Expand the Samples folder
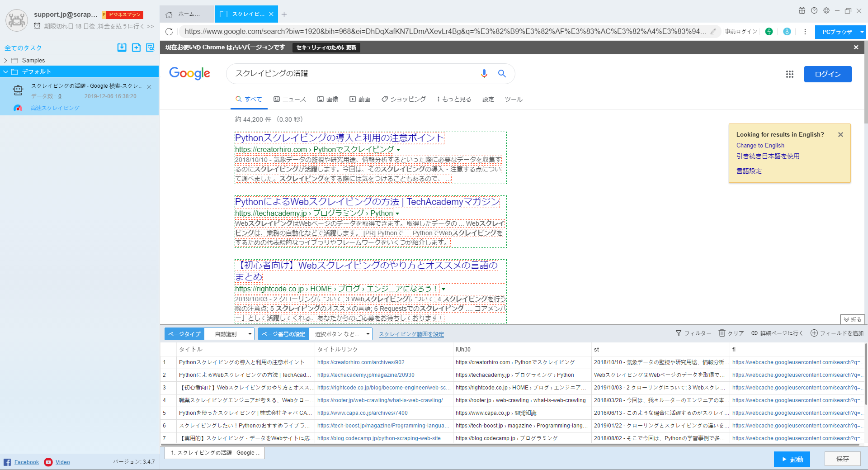This screenshot has height=470, width=868. (5, 60)
